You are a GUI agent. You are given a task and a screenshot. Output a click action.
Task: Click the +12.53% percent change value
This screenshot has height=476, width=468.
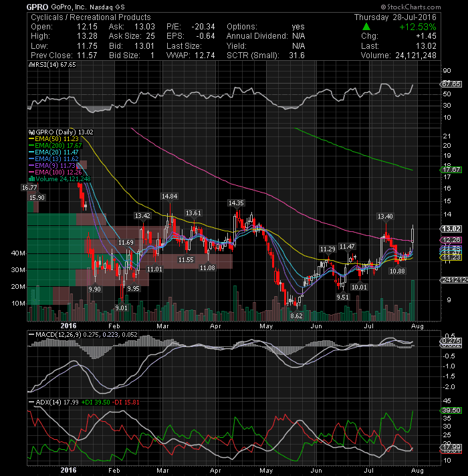(418, 27)
